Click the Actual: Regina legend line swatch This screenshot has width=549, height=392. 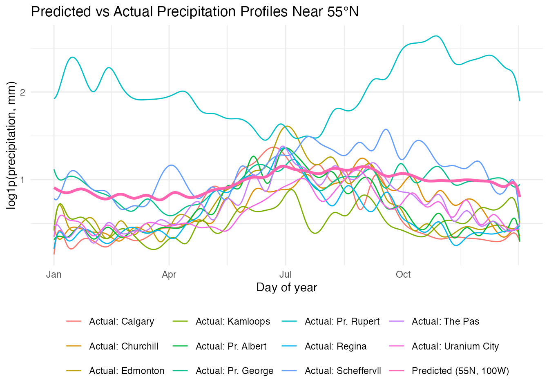[290, 346]
